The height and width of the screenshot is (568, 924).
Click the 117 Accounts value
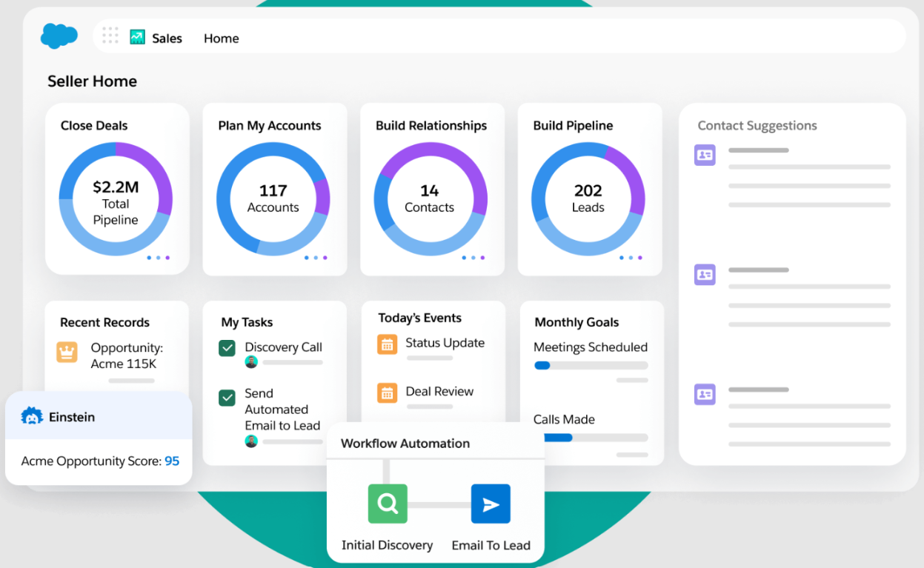click(273, 198)
